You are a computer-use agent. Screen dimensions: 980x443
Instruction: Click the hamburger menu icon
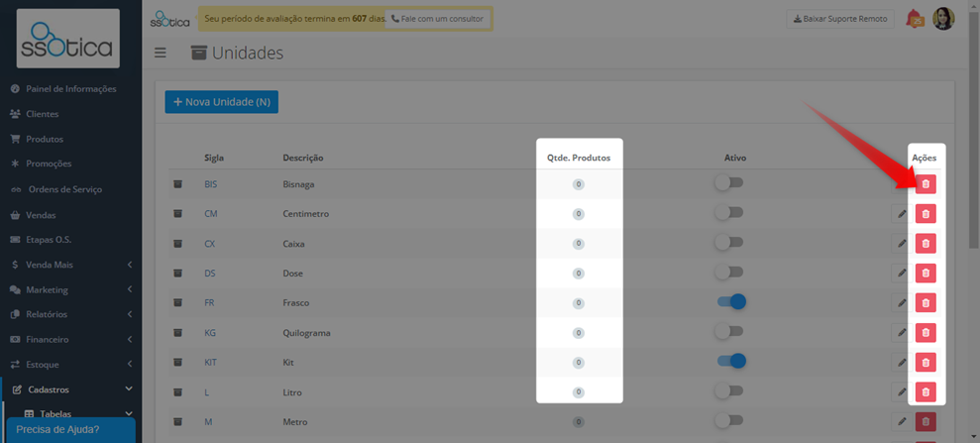point(160,54)
